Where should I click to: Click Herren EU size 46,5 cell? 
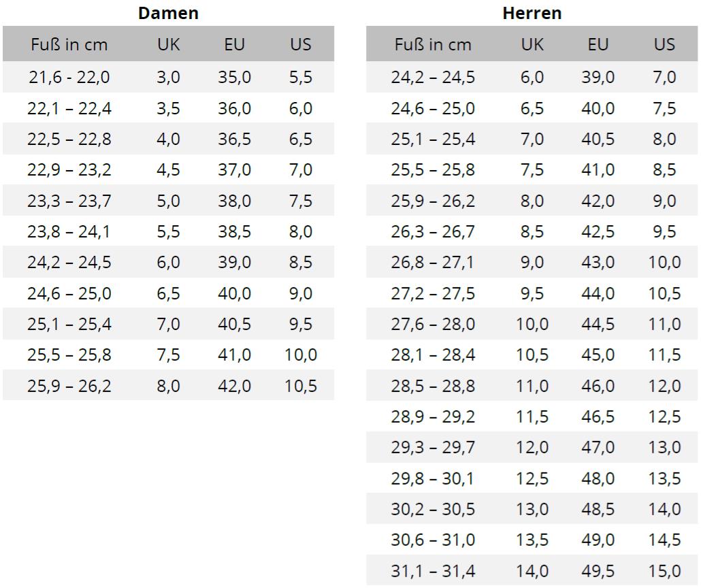tap(598, 416)
